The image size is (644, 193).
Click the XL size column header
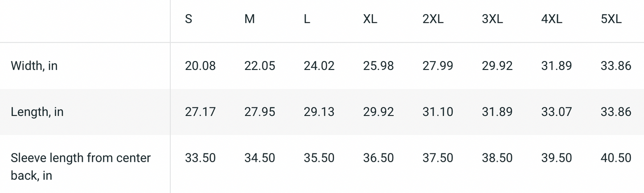tap(370, 20)
